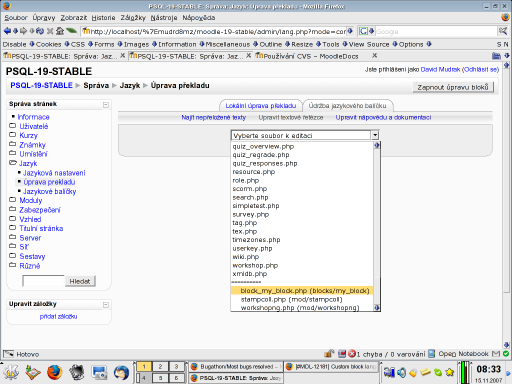Open the Thunderbird launcher icon in the panel
The image size is (512, 384).
coord(121,372)
